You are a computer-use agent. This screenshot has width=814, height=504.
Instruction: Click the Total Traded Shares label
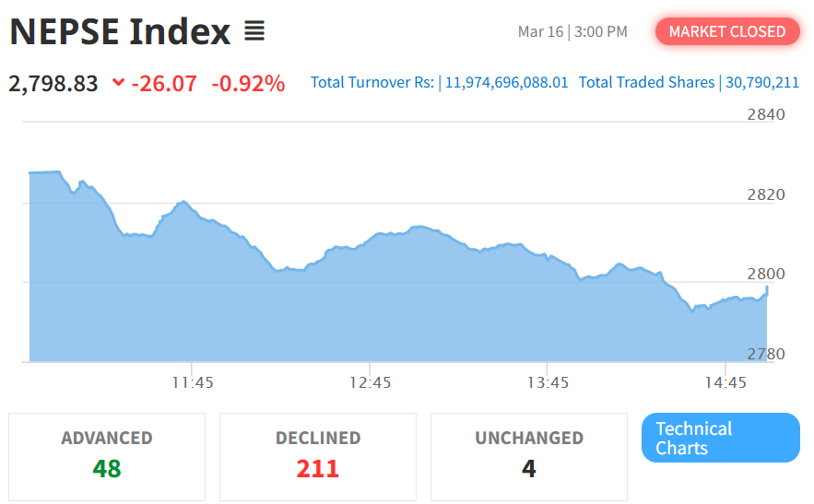pos(646,83)
